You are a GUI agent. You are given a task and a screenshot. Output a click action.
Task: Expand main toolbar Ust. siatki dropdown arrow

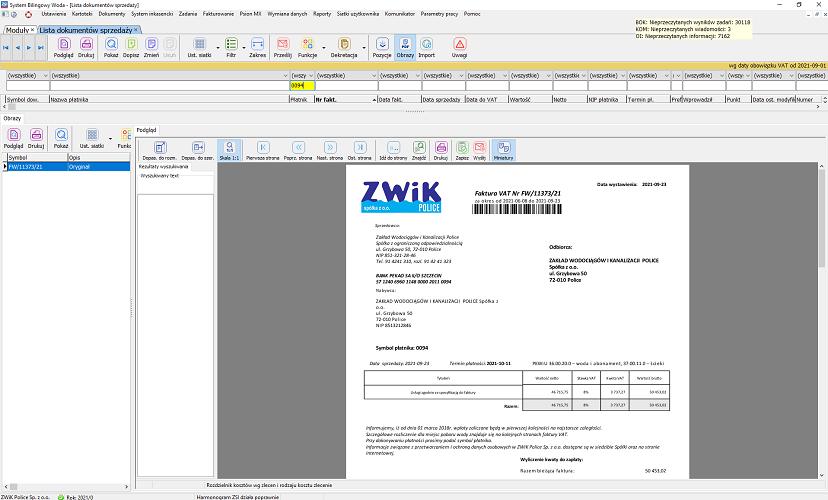point(218,48)
